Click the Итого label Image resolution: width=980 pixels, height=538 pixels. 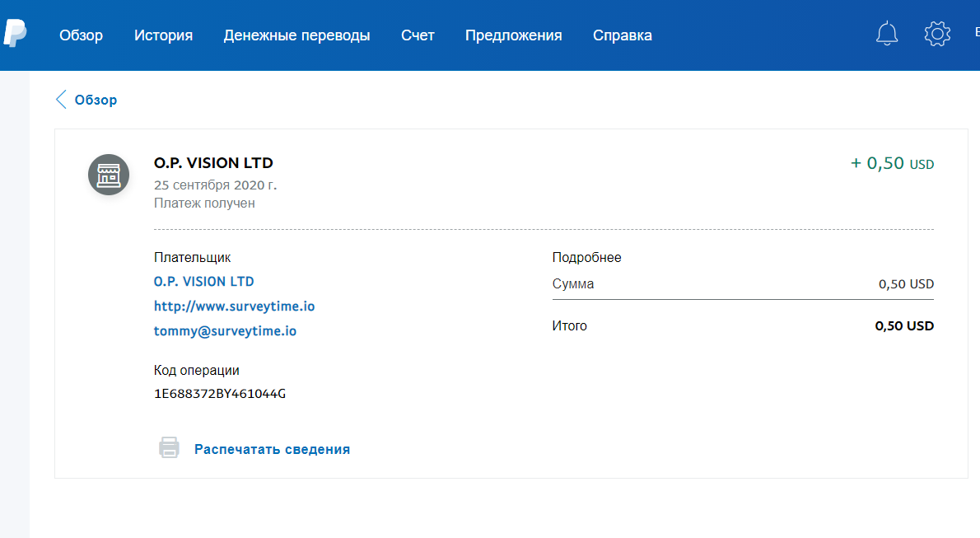pyautogui.click(x=569, y=326)
